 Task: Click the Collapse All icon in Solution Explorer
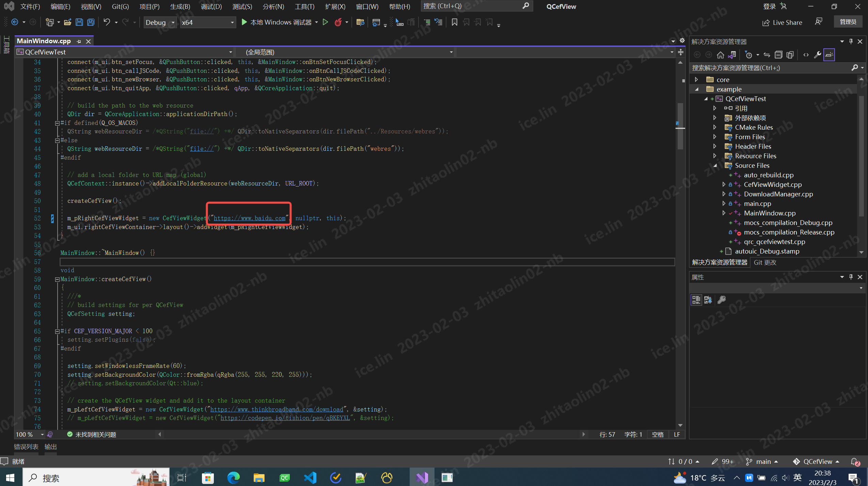coord(778,54)
